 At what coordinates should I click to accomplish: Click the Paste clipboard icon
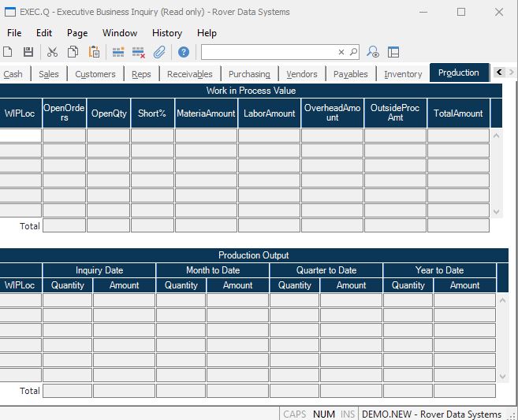point(94,52)
